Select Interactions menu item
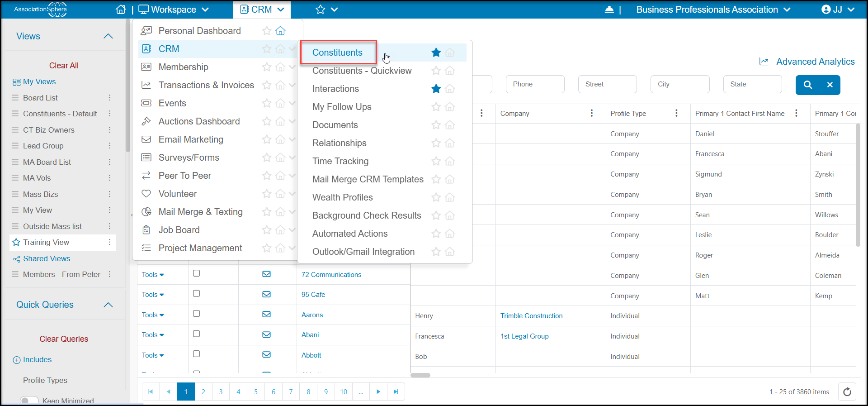This screenshot has width=868, height=406. point(335,89)
